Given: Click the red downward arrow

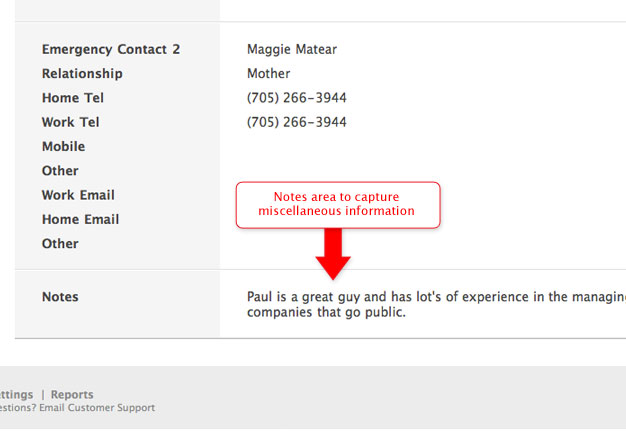Looking at the screenshot, I should pyautogui.click(x=334, y=253).
